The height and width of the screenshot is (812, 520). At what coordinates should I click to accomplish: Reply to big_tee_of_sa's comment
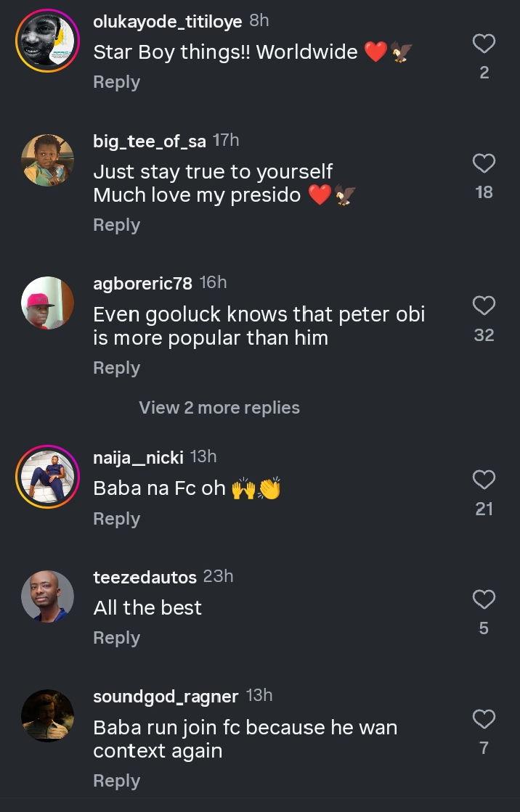coord(116,225)
